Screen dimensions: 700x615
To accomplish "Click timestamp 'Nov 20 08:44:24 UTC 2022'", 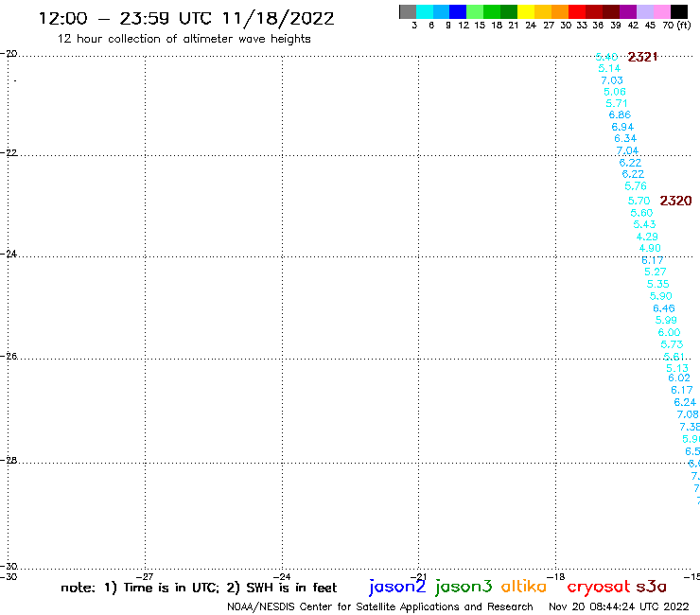I will [619, 606].
